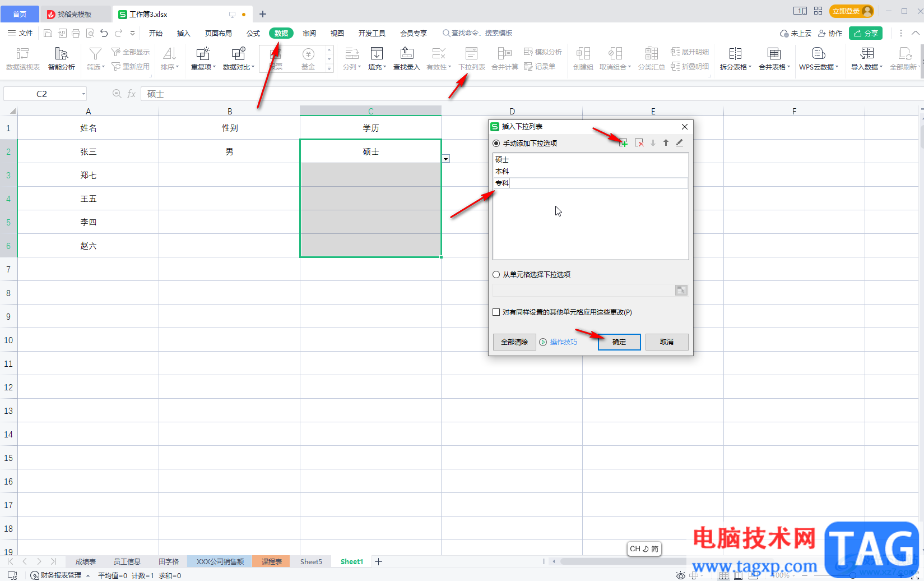Add a new sheet with the plus button
This screenshot has width=924, height=581.
pos(378,561)
